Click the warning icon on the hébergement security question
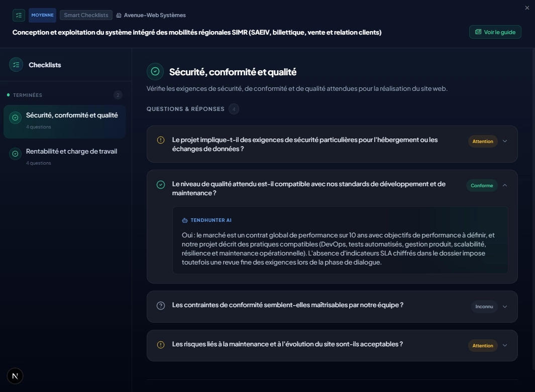This screenshot has width=535, height=392. tap(161, 140)
